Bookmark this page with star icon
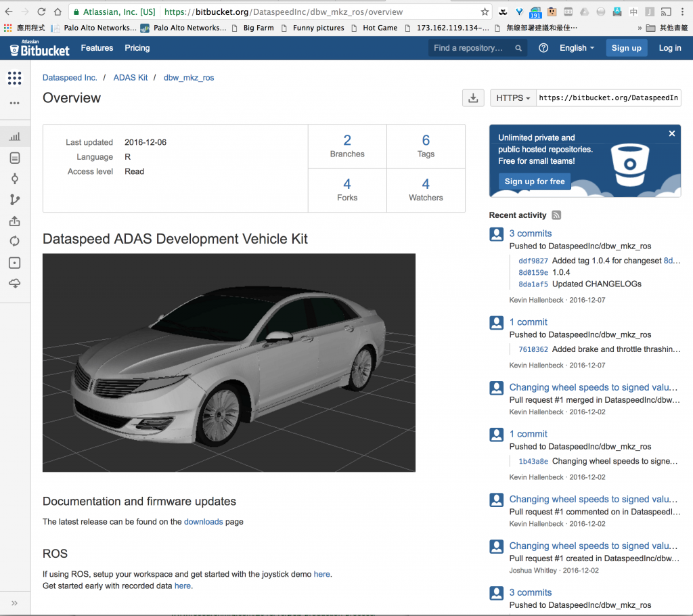The height and width of the screenshot is (616, 693). tap(485, 12)
